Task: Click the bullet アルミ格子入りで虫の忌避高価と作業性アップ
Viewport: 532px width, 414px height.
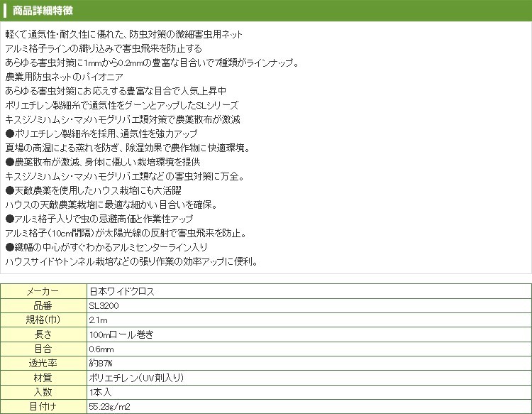Action: (x=99, y=219)
